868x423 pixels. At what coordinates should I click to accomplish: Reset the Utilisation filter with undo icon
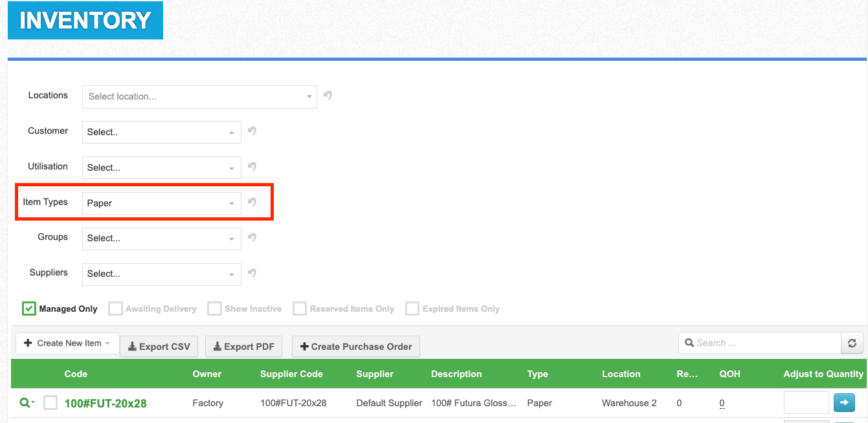pos(252,167)
